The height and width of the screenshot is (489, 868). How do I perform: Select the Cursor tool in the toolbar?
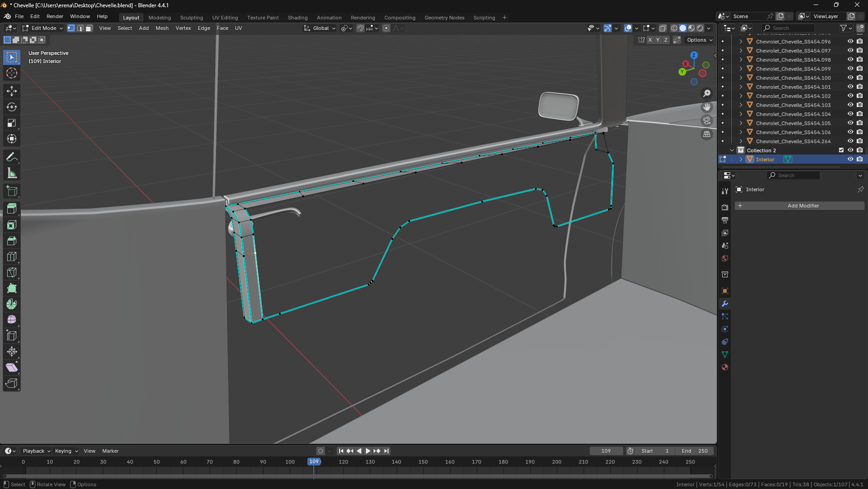point(12,73)
